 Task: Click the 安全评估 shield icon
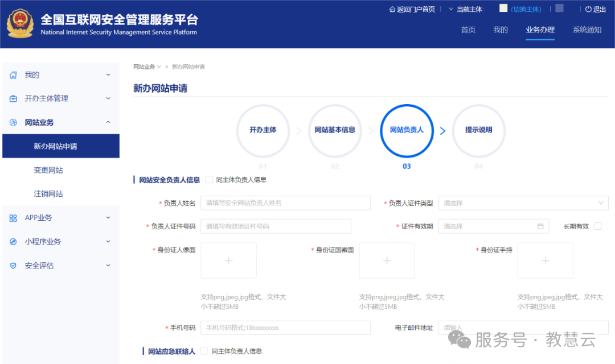(x=14, y=266)
